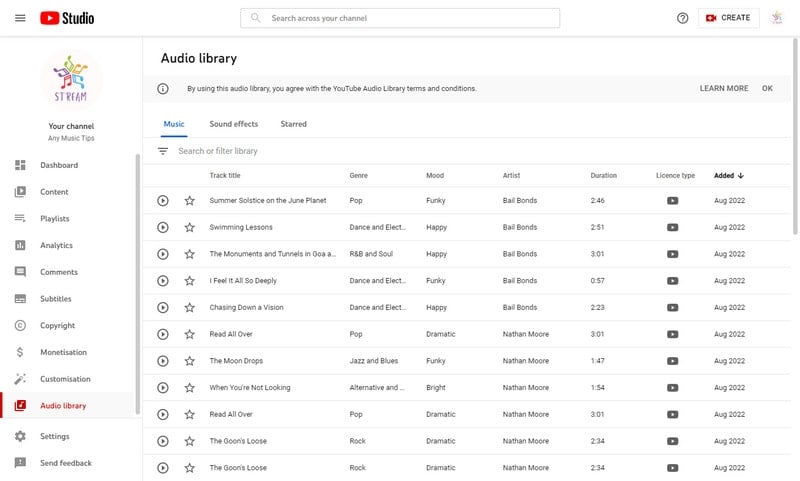The image size is (800, 481).
Task: Play The Moon Drops track
Action: coord(163,361)
